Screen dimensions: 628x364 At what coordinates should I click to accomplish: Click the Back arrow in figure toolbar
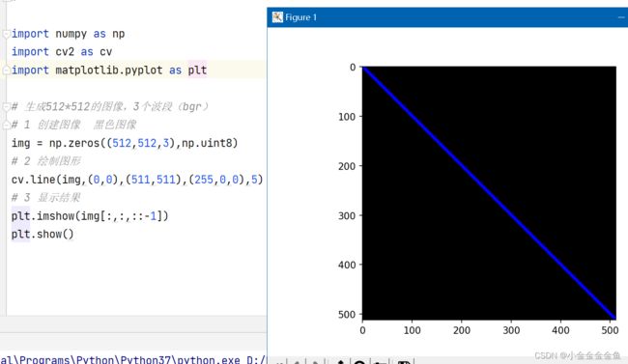297,362
